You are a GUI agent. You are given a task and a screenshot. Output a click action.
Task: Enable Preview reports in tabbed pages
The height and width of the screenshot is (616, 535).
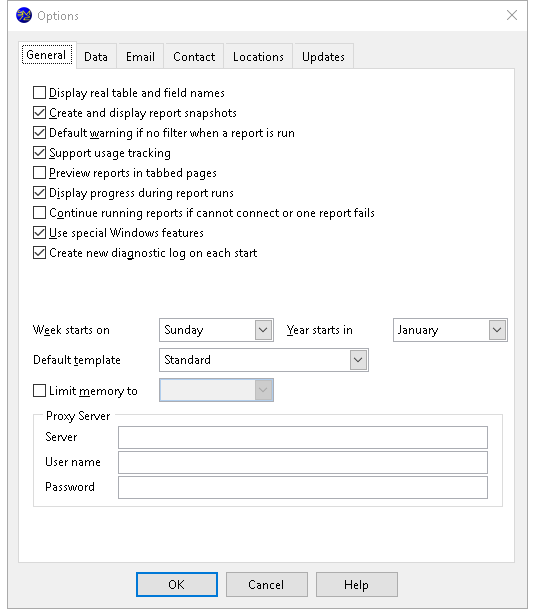coord(39,173)
